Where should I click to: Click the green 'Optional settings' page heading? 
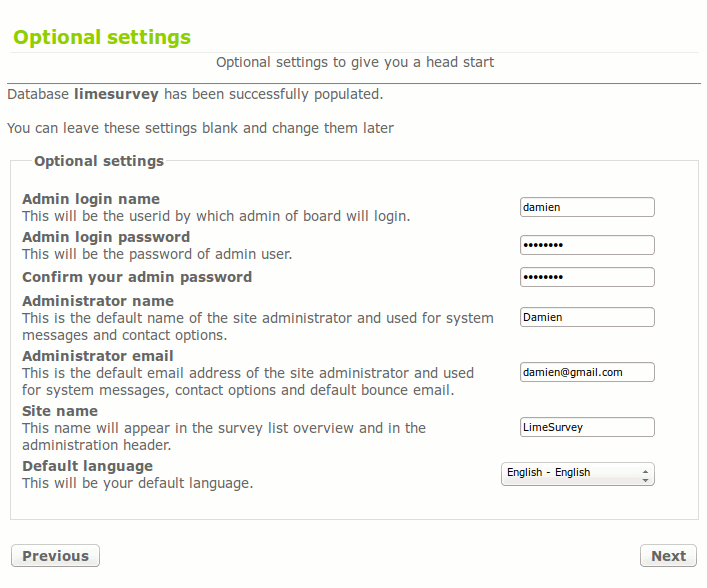pos(102,38)
